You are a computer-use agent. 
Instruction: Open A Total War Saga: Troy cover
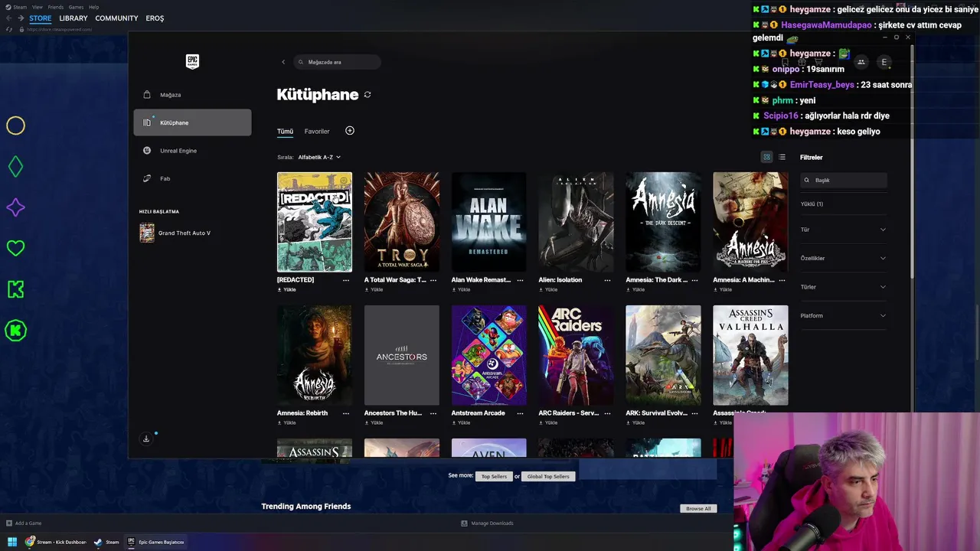coord(402,222)
